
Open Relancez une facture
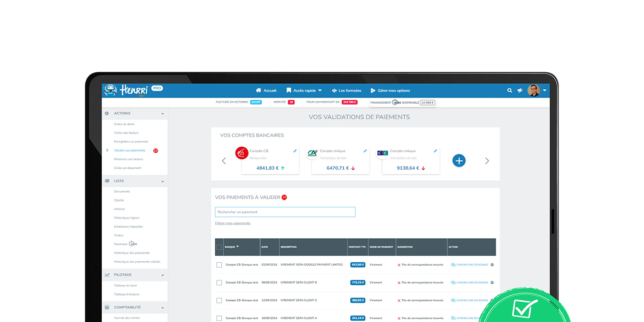(129, 159)
